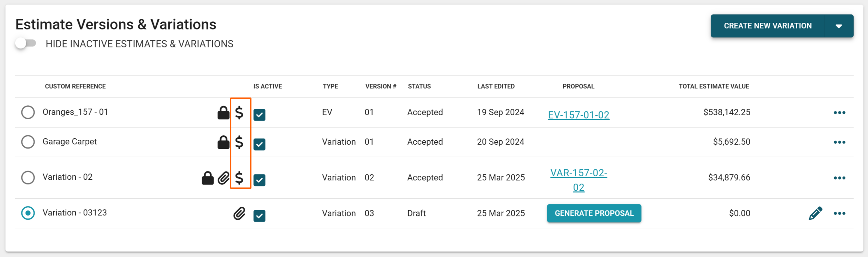Click the dollar icon on Variation - 02 row
Viewport: 868px width, 257px height.
click(239, 178)
